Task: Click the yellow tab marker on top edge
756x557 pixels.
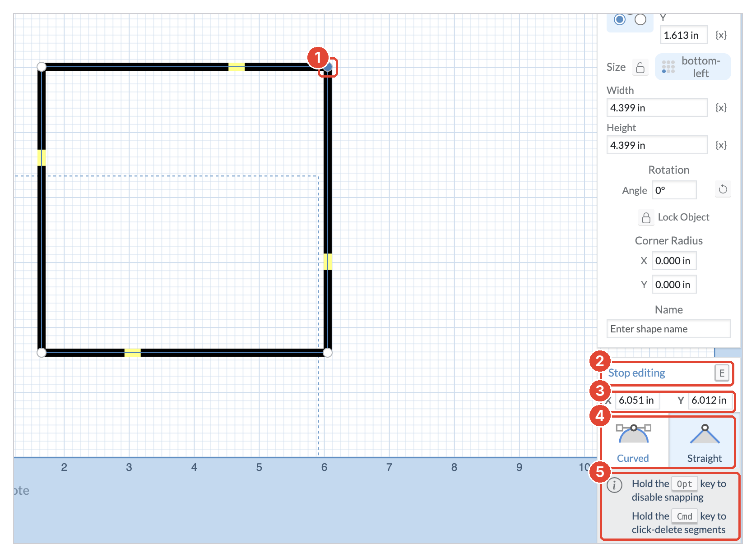Action: (x=237, y=67)
